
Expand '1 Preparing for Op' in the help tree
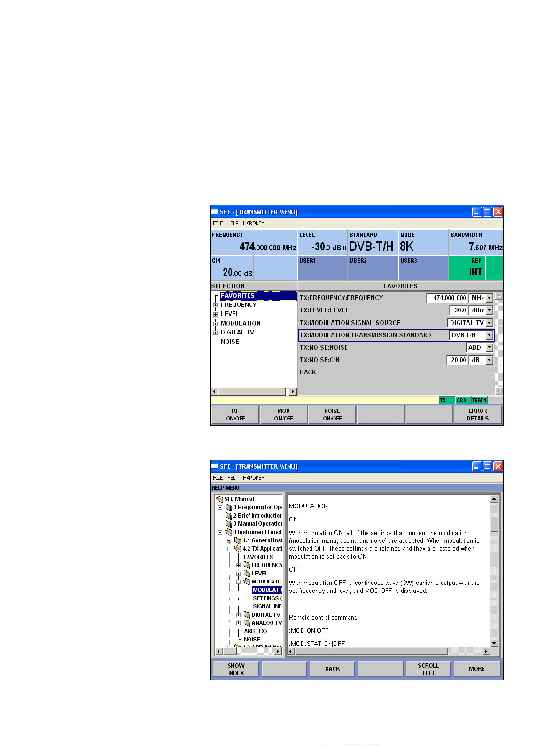(x=220, y=507)
